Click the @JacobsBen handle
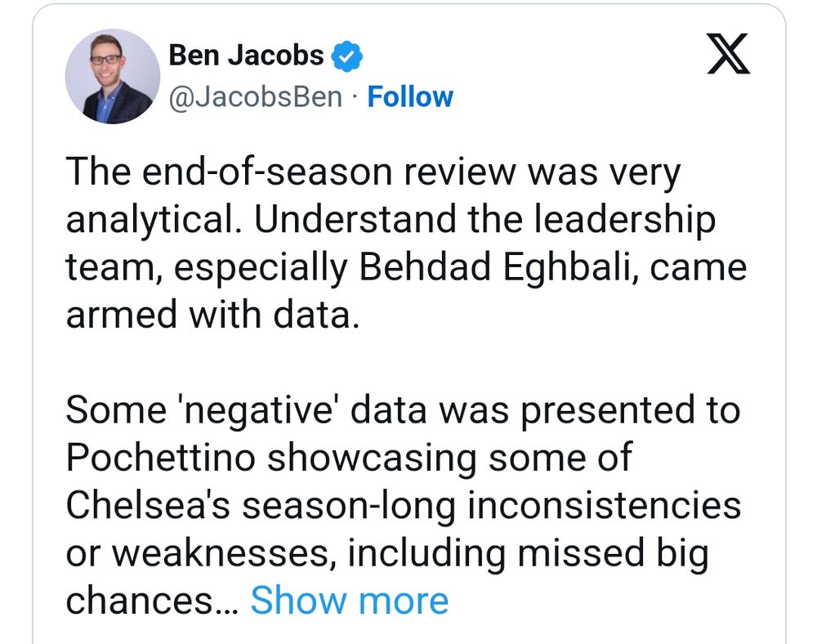The height and width of the screenshot is (644, 817). (x=255, y=97)
